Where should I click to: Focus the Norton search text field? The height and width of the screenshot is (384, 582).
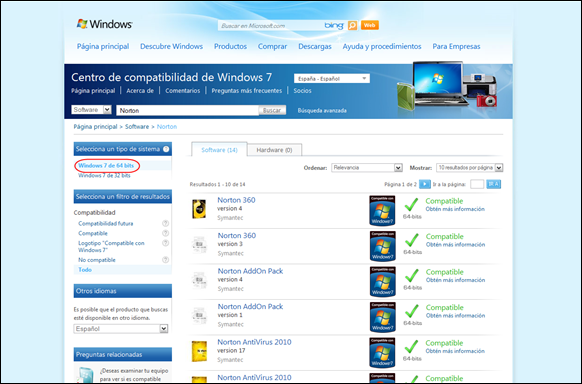(x=187, y=110)
